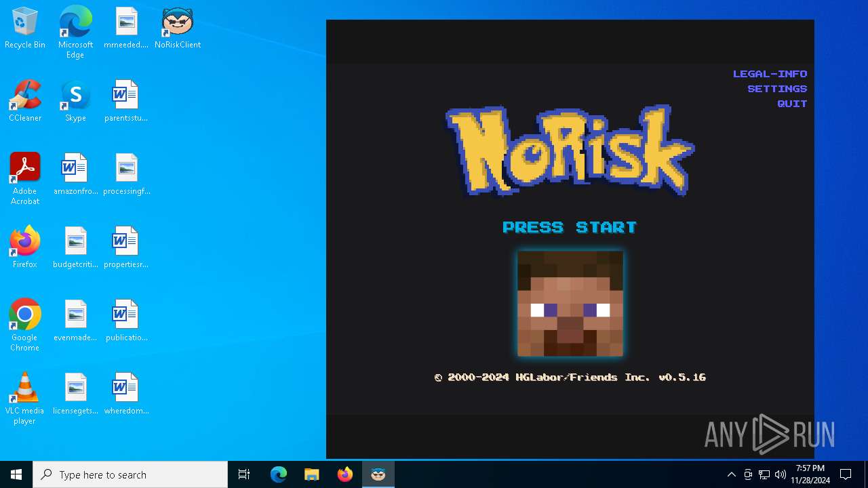Viewport: 868px width, 488px height.
Task: Click the Meet Now tray icon
Action: click(748, 474)
